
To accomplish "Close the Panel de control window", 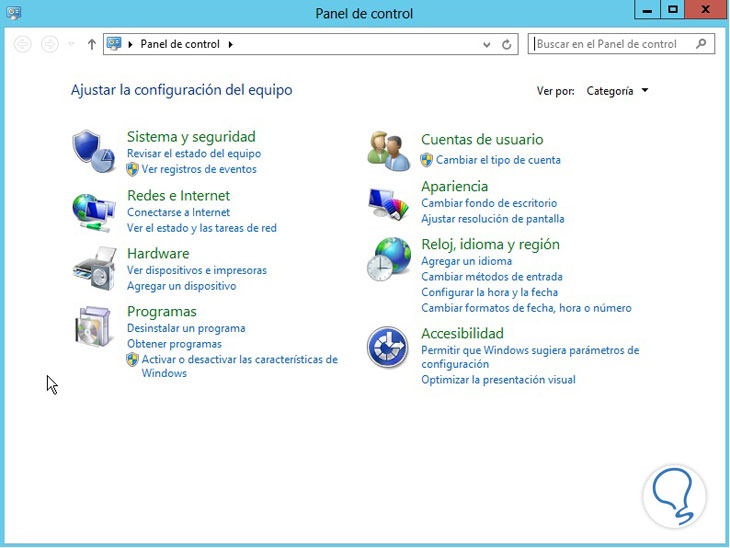I will 705,9.
